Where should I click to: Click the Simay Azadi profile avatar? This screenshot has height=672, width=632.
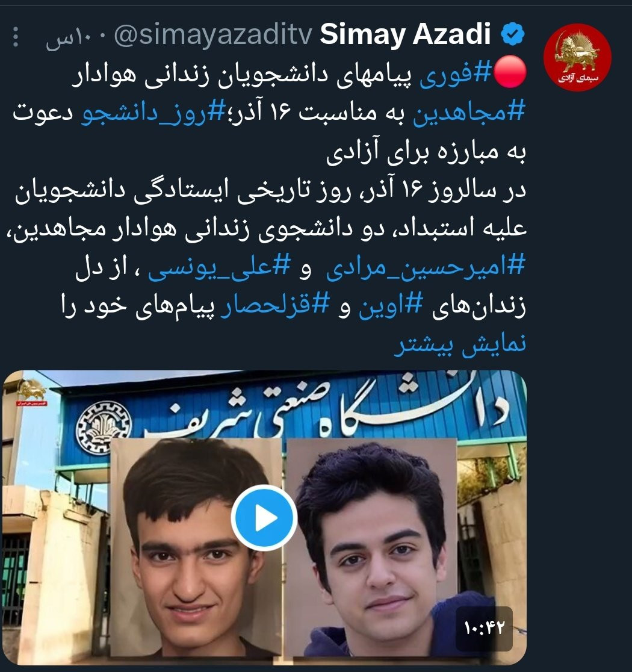(577, 57)
